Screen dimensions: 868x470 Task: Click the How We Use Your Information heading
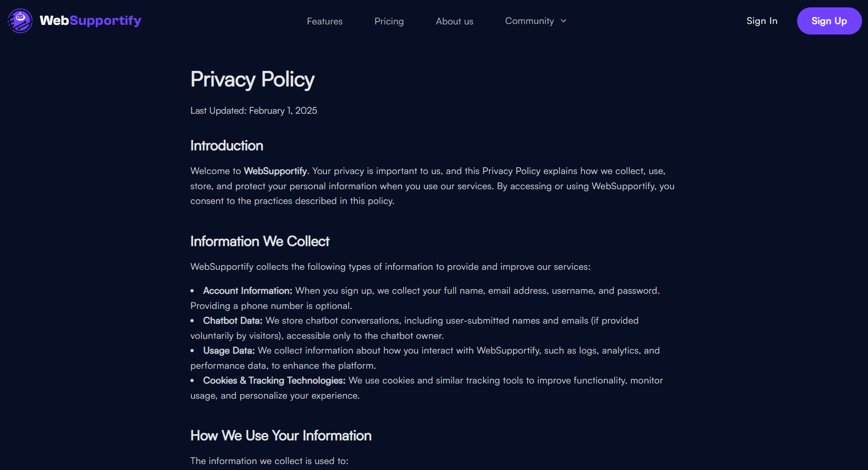tap(281, 435)
